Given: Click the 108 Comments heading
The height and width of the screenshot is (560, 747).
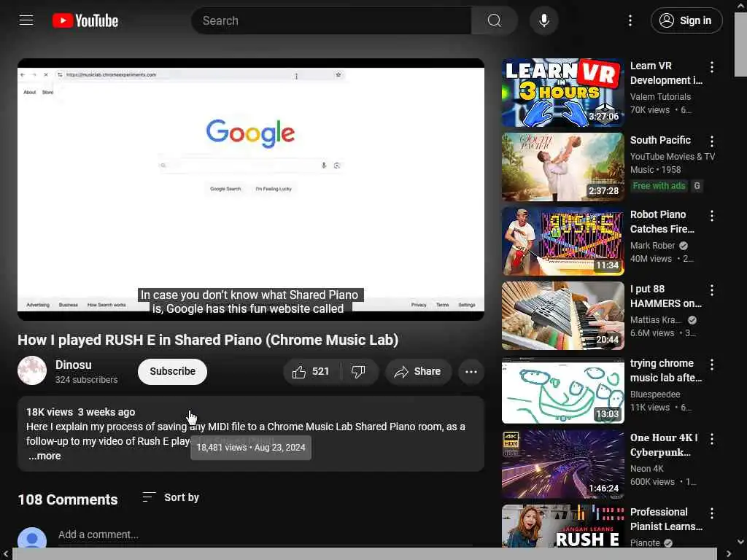Looking at the screenshot, I should 68,499.
